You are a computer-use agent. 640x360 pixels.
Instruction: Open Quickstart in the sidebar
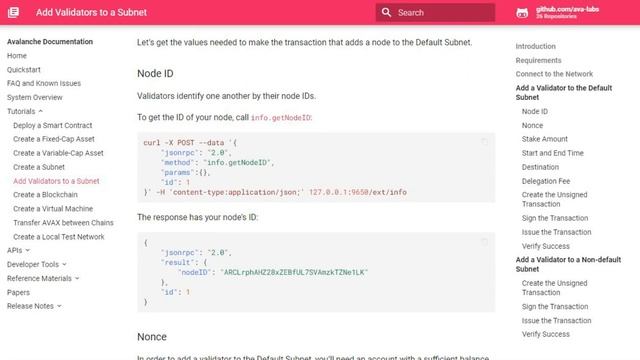[x=24, y=70]
